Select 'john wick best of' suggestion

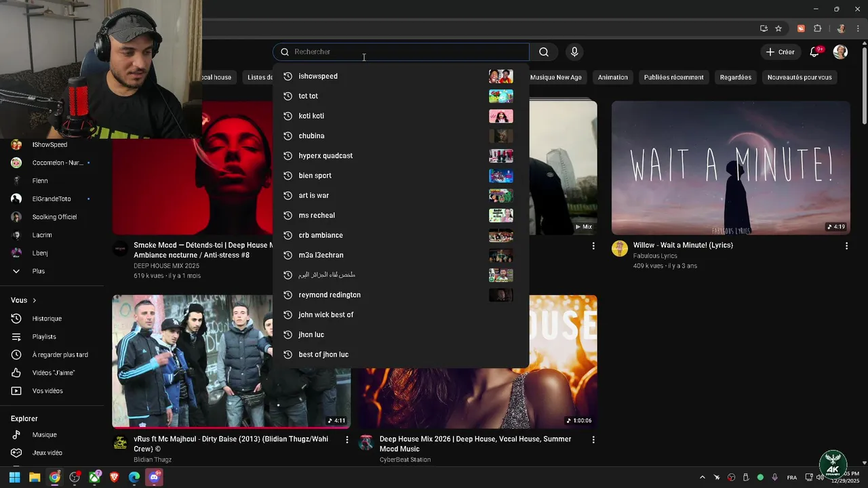[401, 314]
